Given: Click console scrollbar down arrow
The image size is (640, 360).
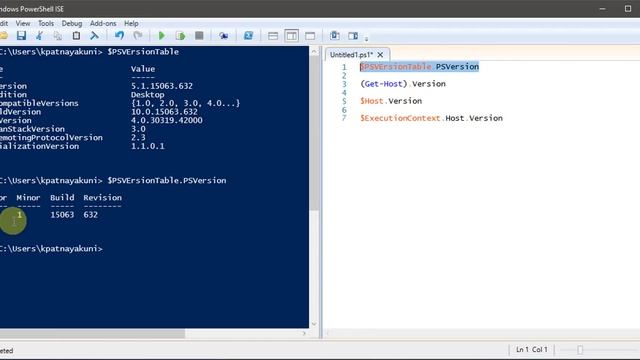Looking at the screenshot, I should pyautogui.click(x=314, y=324).
